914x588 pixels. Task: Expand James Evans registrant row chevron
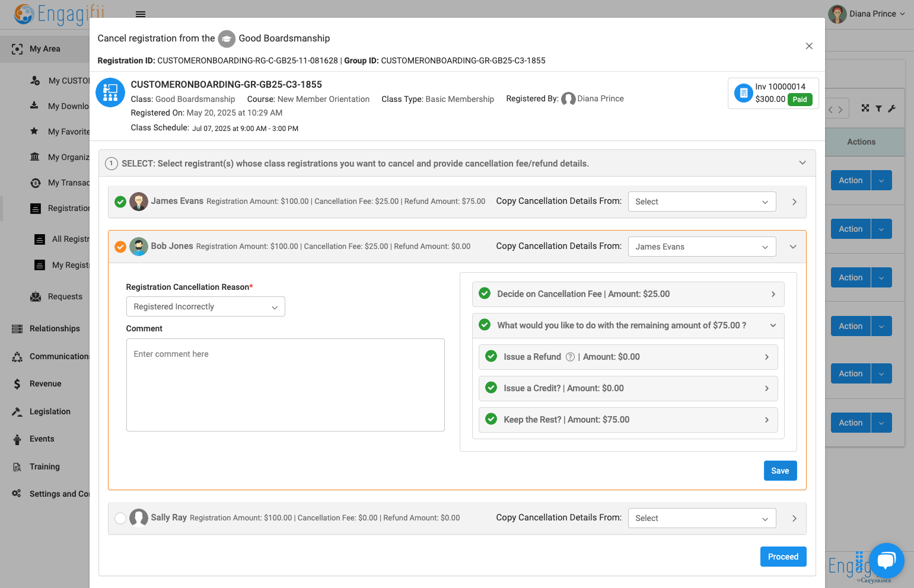[794, 202]
